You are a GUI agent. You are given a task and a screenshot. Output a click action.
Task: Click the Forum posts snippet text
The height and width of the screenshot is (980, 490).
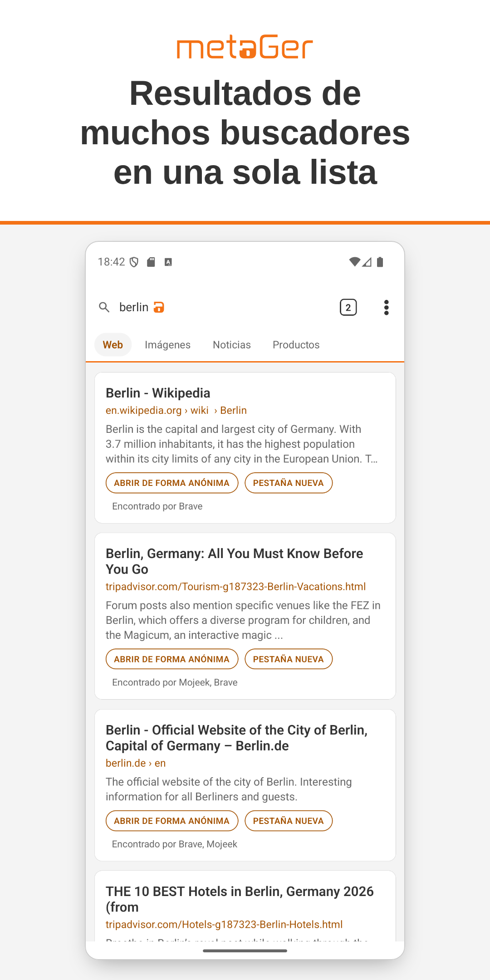coord(243,620)
